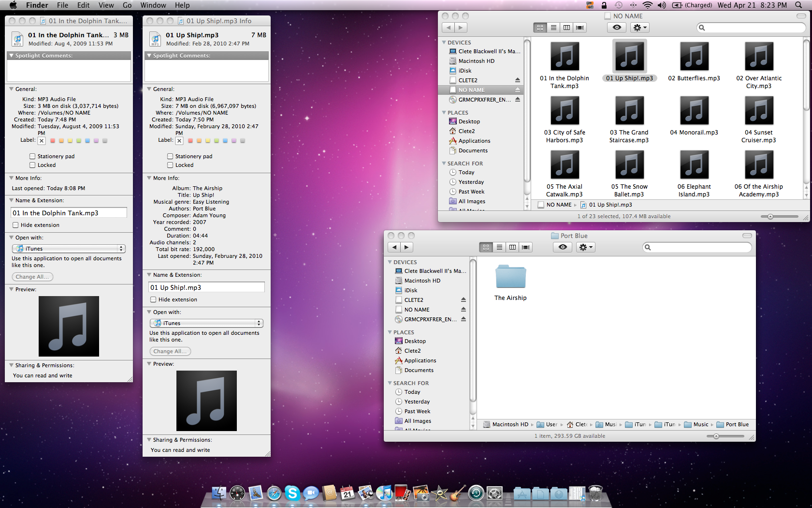Switch NO NAME window to icon view
This screenshot has height=508, width=812.
pyautogui.click(x=540, y=28)
